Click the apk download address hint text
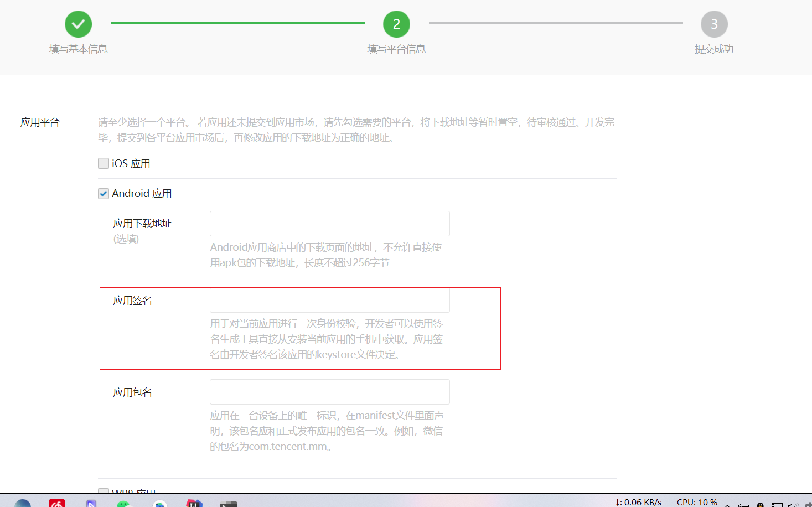The image size is (812, 507). (326, 255)
